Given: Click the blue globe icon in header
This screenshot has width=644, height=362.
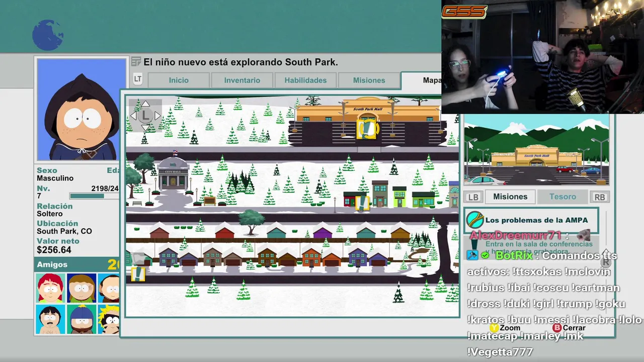Looking at the screenshot, I should click(x=48, y=35).
